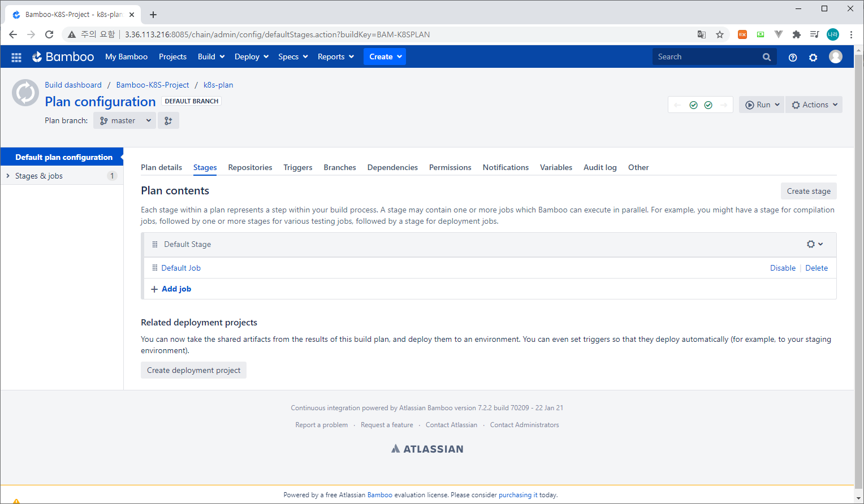Select Default plan configuration in sidebar
The width and height of the screenshot is (864, 504).
(x=62, y=157)
